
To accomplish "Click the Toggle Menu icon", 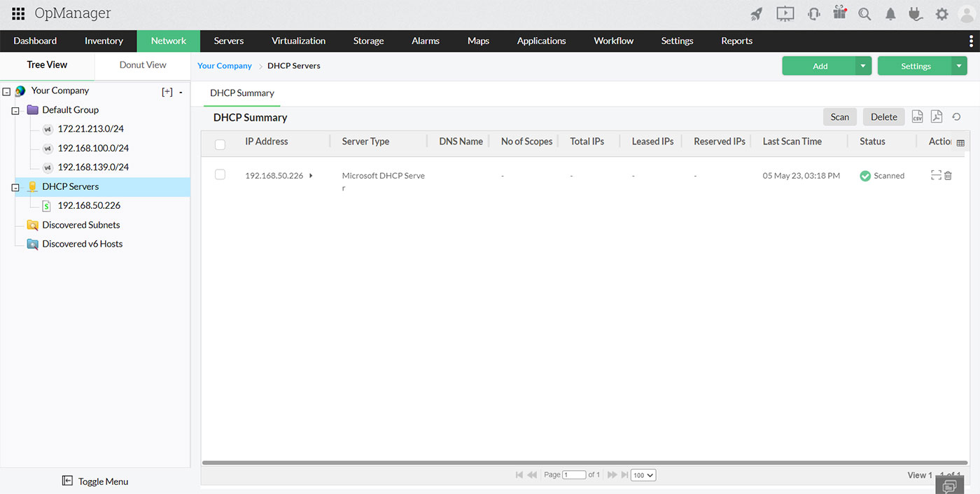I will 67,481.
